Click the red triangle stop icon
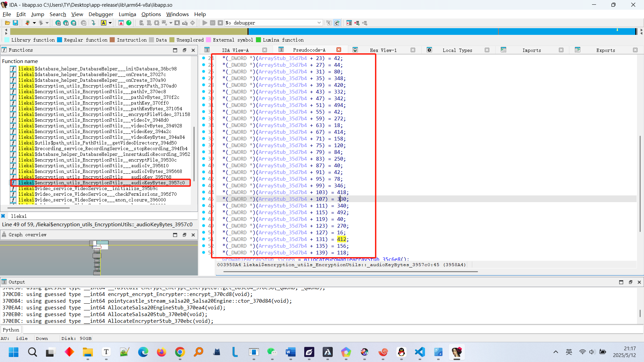This screenshot has width=644, height=362. tap(121, 23)
